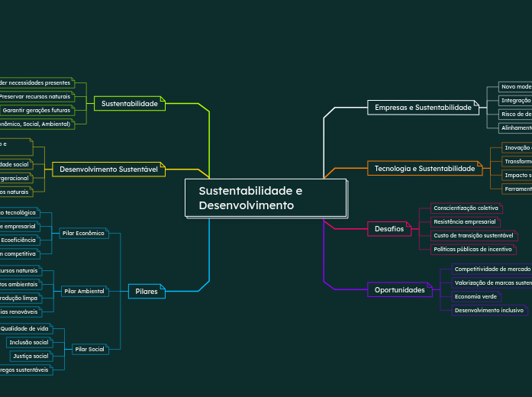
Task: Select the 'Justiça social' node
Action: coord(31,357)
